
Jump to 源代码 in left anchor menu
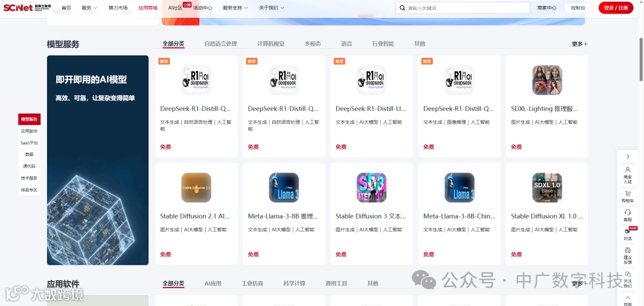click(29, 166)
